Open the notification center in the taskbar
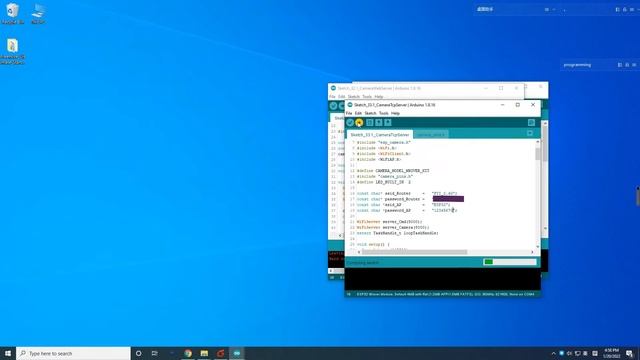640x360 pixels. tap(629, 353)
